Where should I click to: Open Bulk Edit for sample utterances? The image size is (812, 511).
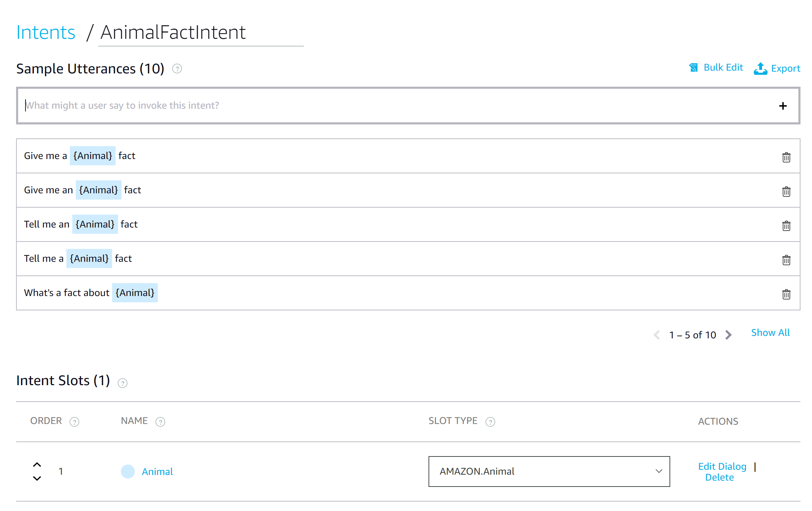(x=723, y=67)
